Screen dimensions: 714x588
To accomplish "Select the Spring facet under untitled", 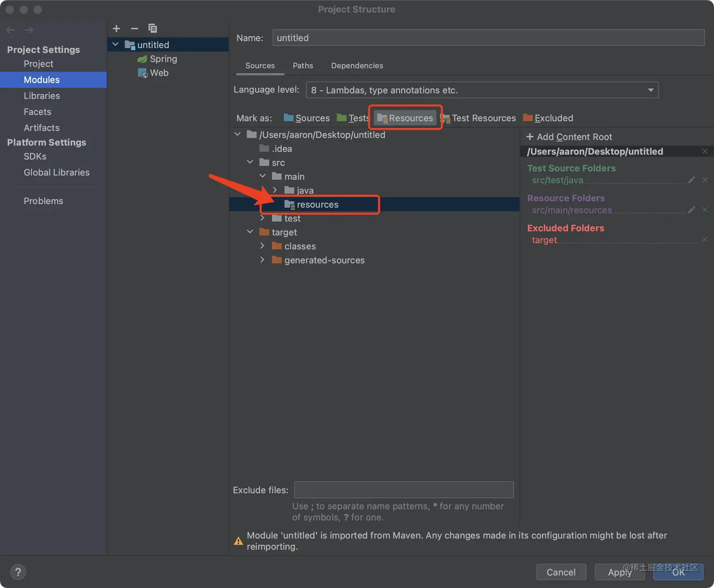I will [x=163, y=59].
